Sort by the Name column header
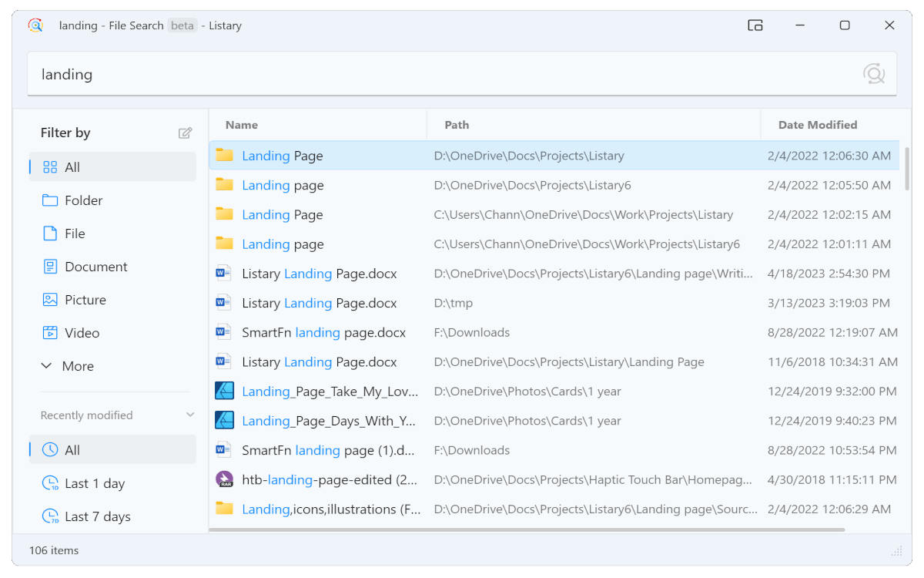This screenshot has height=578, width=924. point(242,125)
